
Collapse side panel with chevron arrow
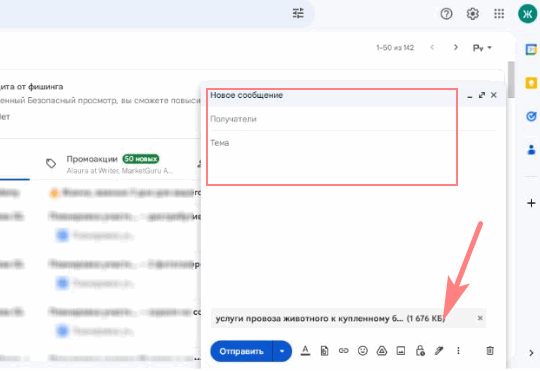click(x=531, y=353)
